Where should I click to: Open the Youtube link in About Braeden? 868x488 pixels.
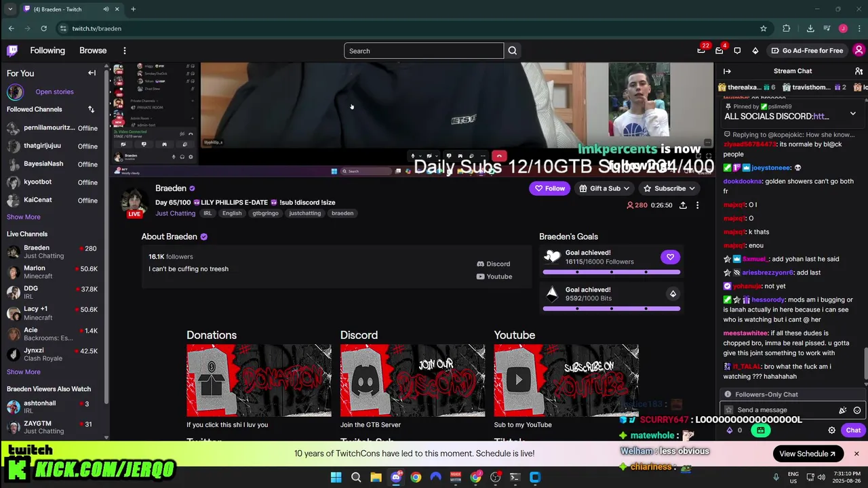(494, 277)
